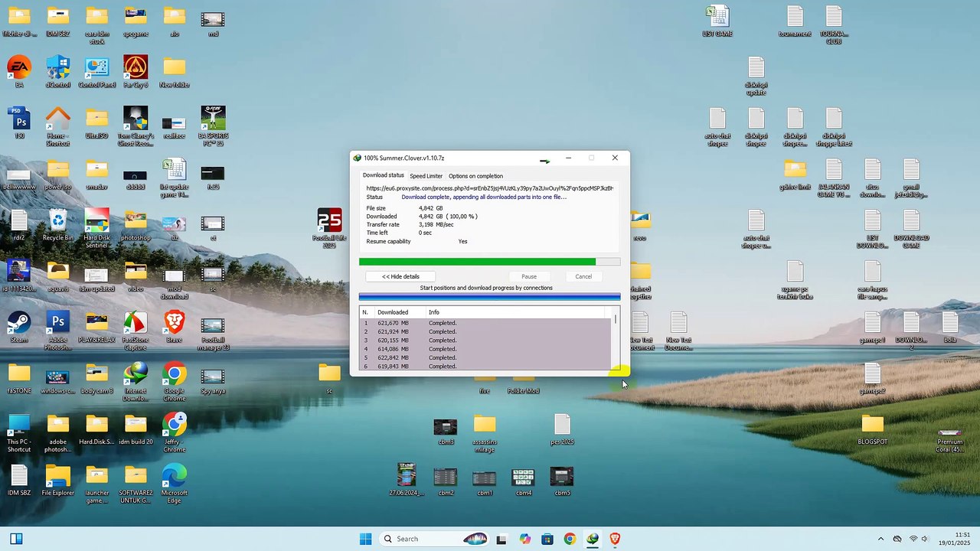Switch to the Speed Limiter tab
This screenshot has height=551, width=980.
[x=426, y=175]
